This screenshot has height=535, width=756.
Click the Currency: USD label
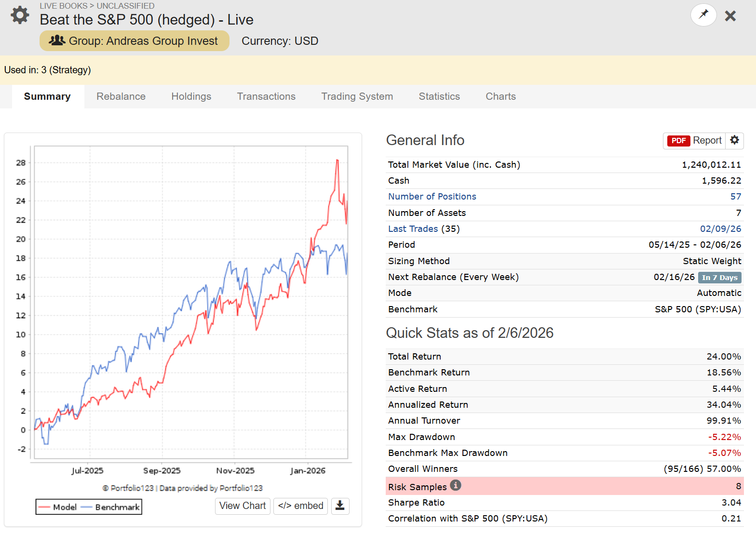tap(280, 41)
